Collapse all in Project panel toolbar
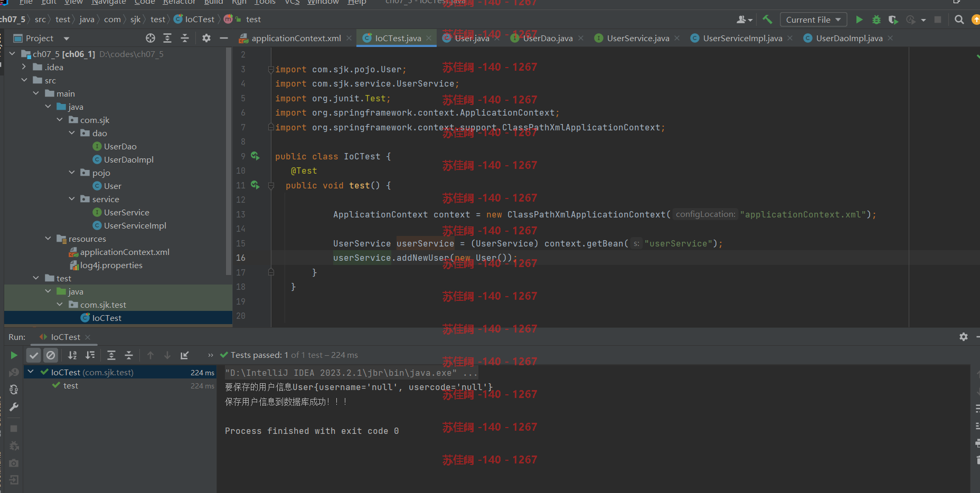This screenshot has height=493, width=980. tap(185, 38)
